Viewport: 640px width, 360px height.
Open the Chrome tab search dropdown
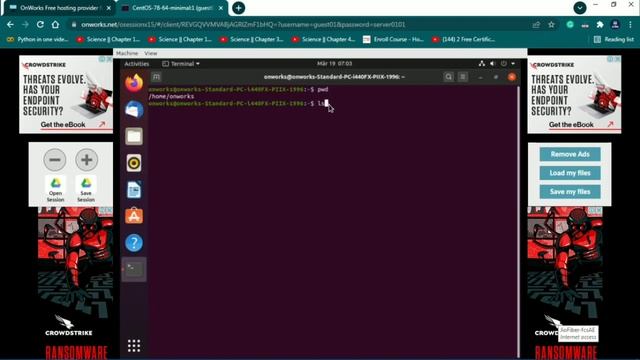580,8
